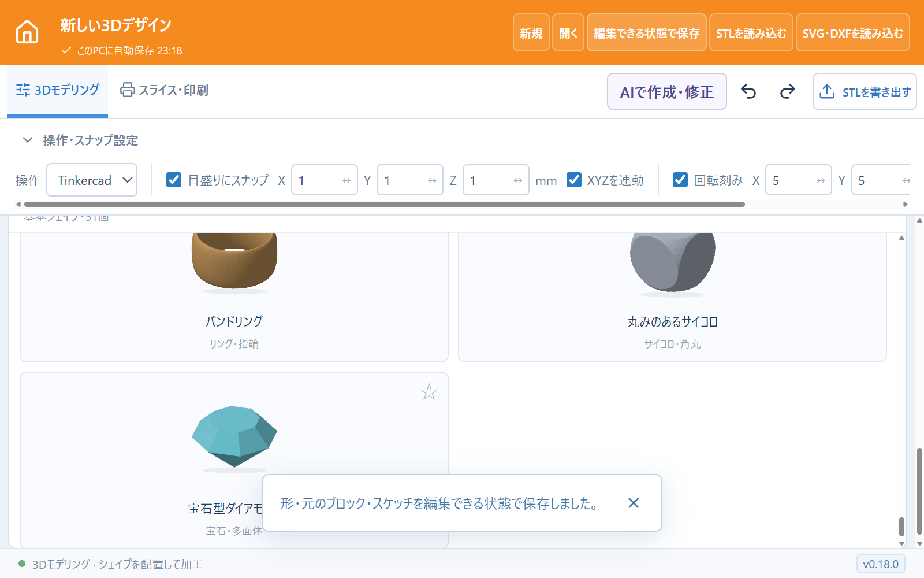Switch to the 3Dモデリング tab
924x578 pixels.
point(58,90)
